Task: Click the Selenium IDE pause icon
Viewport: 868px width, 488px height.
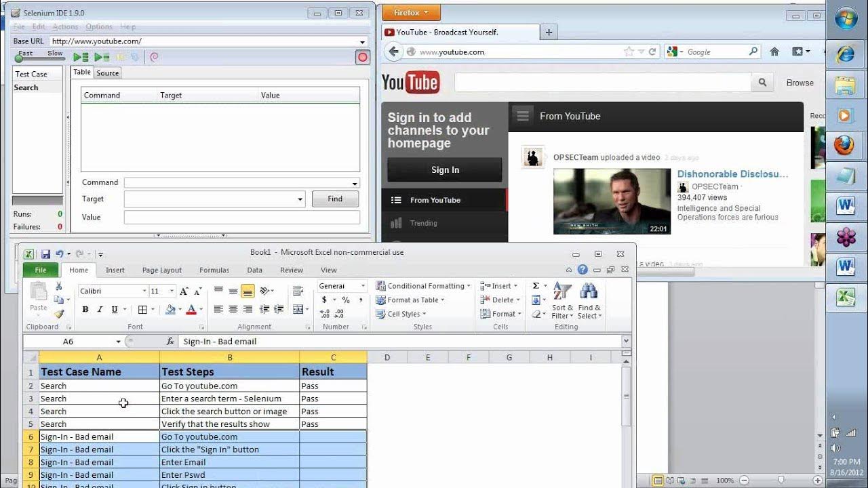Action: coord(121,58)
